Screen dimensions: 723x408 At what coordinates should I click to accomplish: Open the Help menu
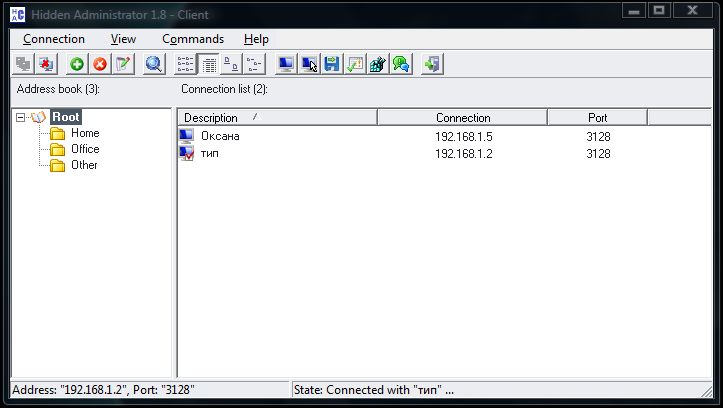[256, 39]
